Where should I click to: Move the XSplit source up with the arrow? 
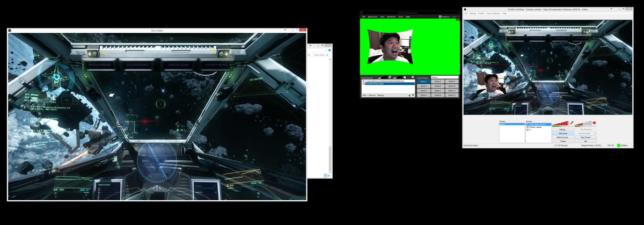tap(409, 95)
